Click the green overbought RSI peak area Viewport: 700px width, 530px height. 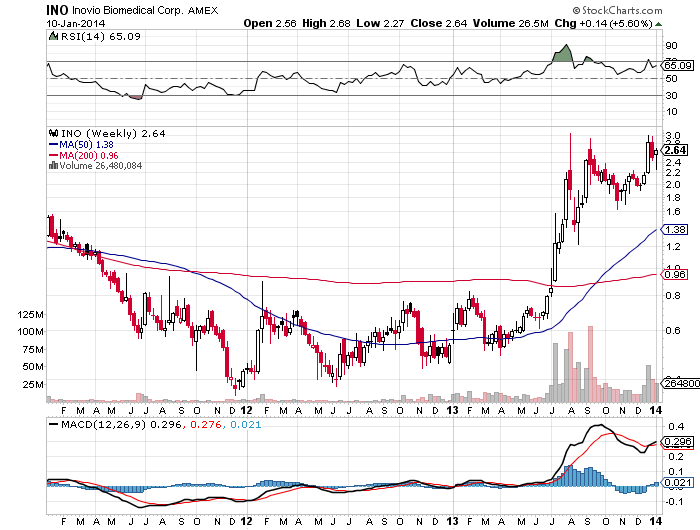coord(563,54)
